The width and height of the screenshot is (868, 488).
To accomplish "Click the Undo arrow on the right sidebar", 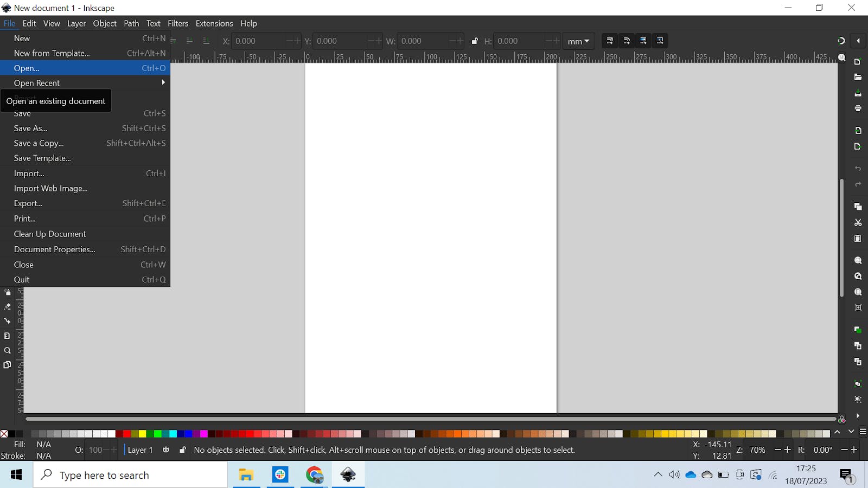I will click(858, 169).
